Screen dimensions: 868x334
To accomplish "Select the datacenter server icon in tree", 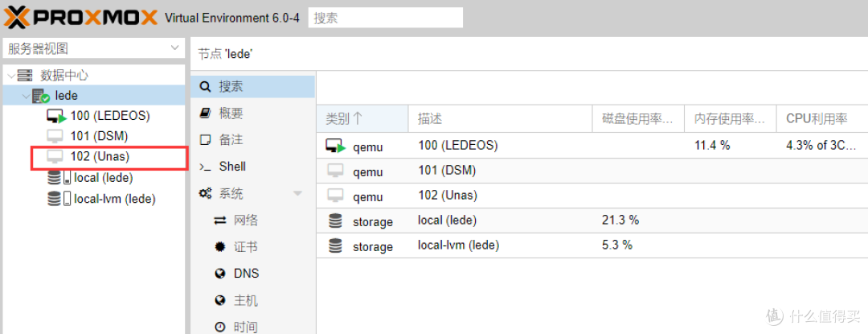I will (x=25, y=76).
